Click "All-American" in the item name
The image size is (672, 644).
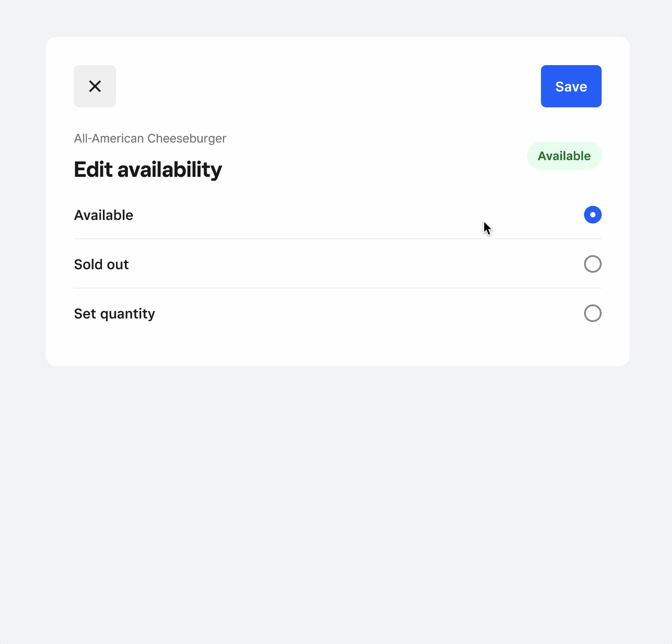(109, 139)
